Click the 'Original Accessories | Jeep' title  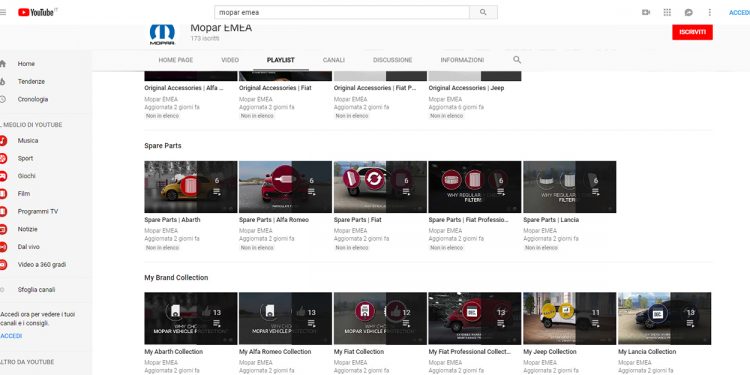(466, 88)
